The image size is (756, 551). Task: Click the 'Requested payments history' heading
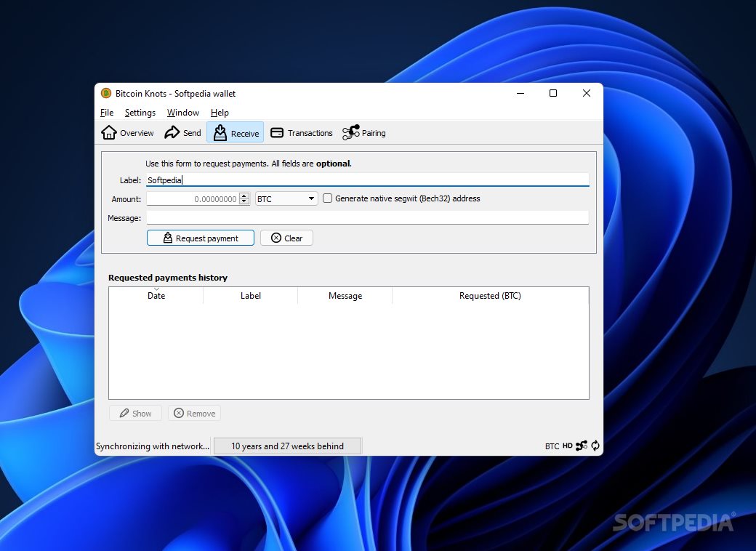point(168,278)
